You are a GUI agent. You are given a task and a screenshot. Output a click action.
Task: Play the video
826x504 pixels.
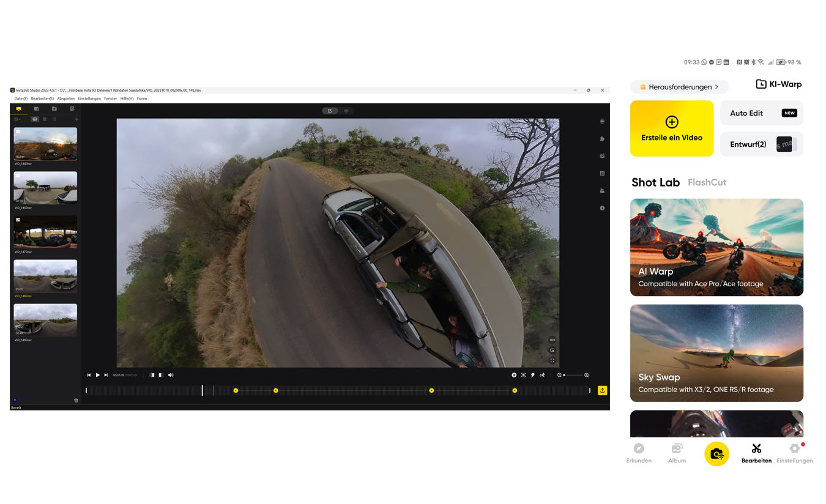coord(98,375)
